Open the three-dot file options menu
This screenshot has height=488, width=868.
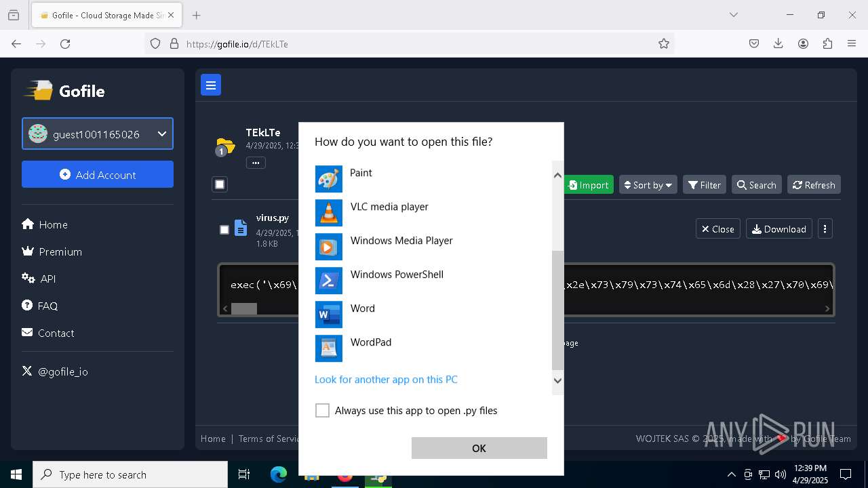(x=825, y=229)
